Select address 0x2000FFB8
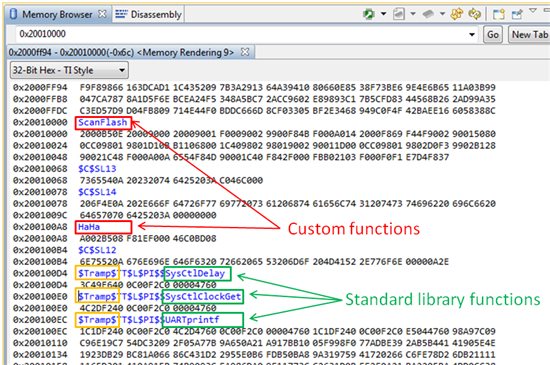Viewport: 550px width, 365px height. (40, 99)
